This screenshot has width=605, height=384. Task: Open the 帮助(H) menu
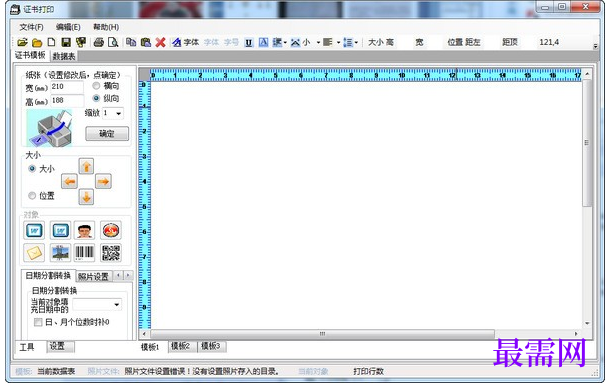point(106,27)
